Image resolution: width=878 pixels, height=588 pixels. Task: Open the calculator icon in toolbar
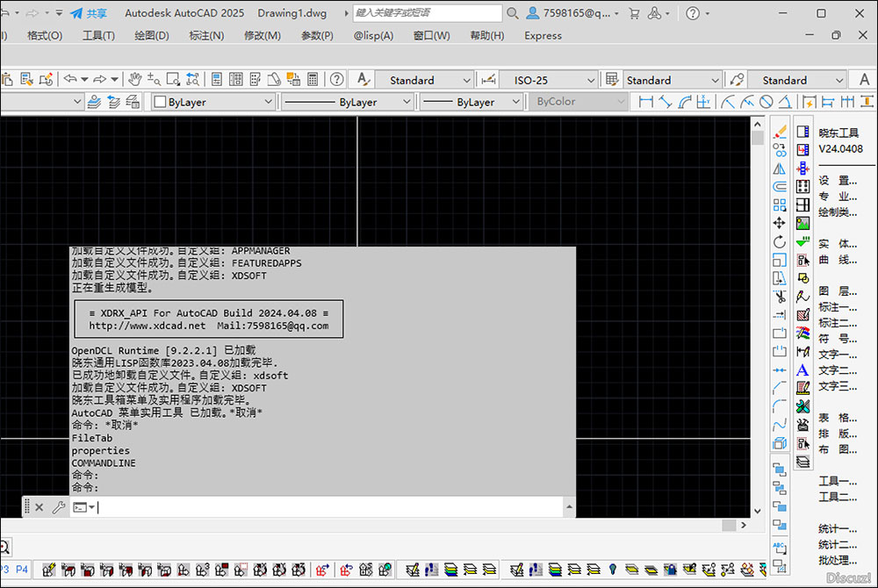click(x=312, y=79)
